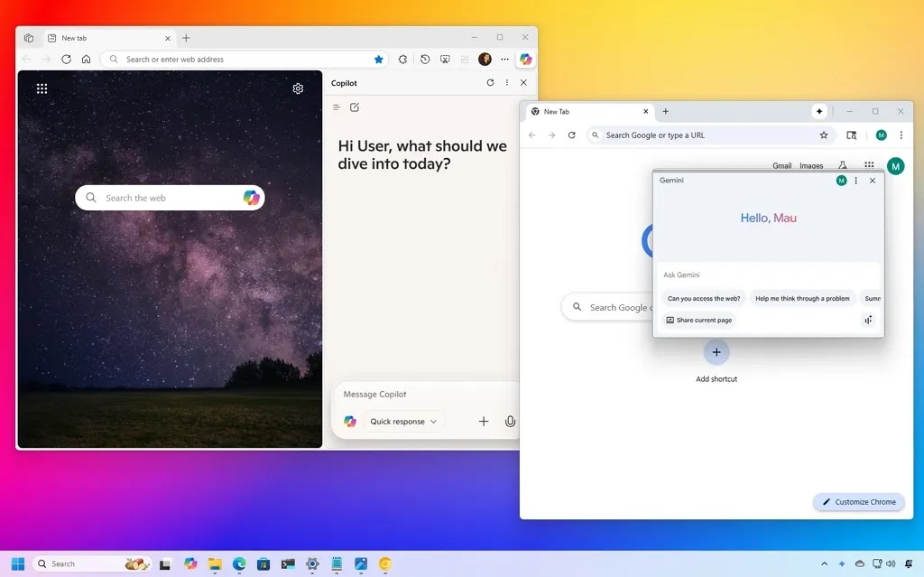
Task: Click Copilot icon in web search box
Action: click(x=252, y=198)
